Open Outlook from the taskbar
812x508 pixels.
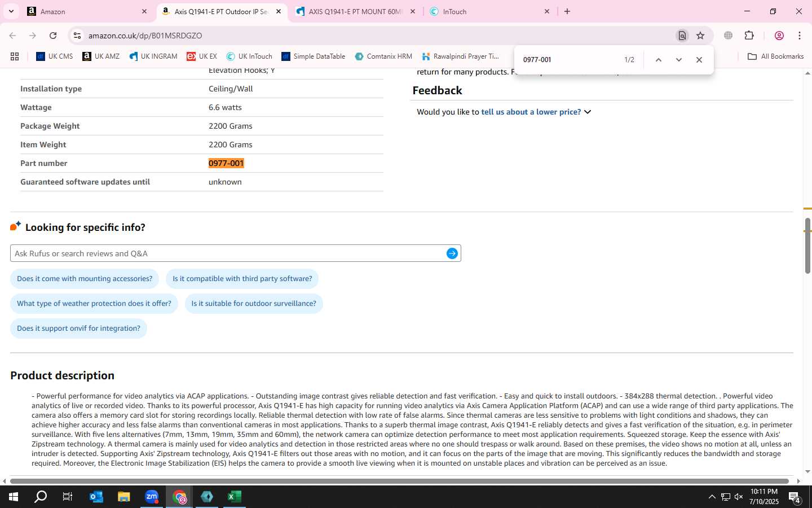96,497
